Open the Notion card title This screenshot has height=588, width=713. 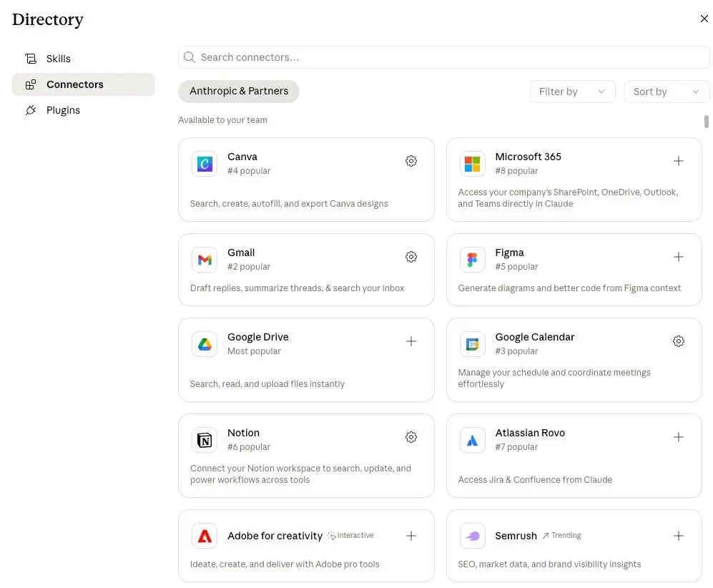(243, 433)
